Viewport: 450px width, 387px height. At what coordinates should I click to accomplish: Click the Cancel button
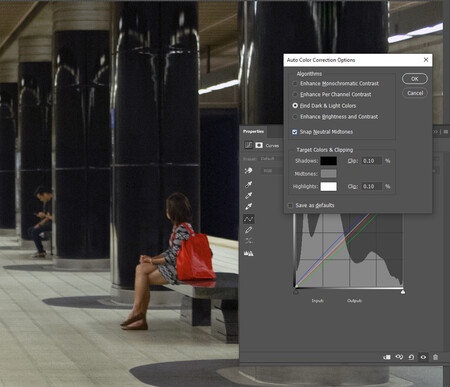[x=415, y=93]
